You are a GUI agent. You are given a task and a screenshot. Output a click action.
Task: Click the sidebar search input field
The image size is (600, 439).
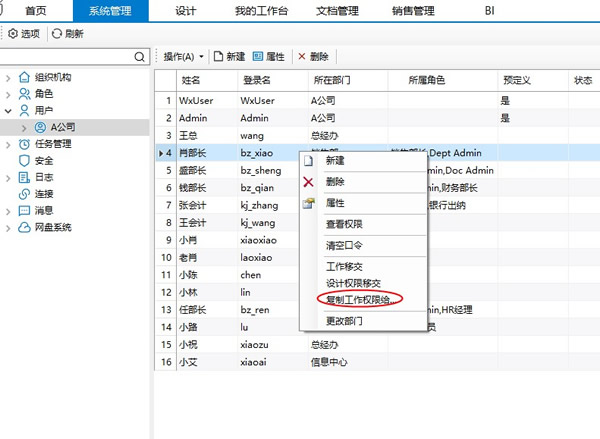[x=68, y=56]
